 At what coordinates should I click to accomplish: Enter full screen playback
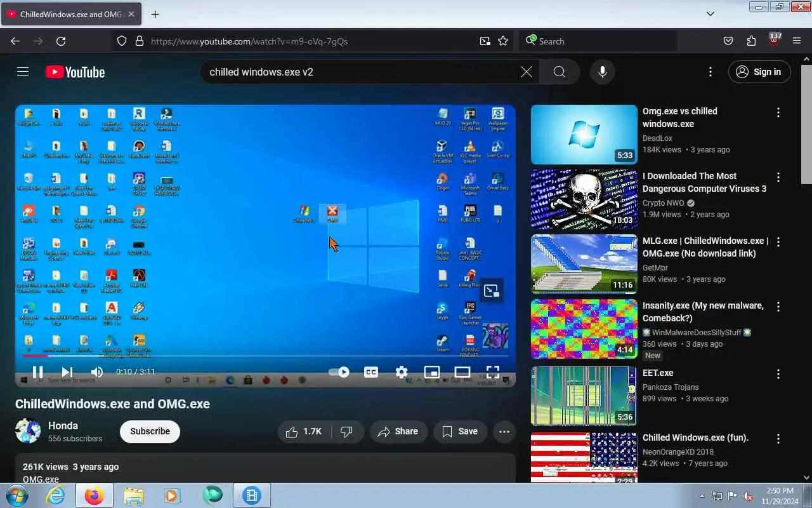[493, 372]
